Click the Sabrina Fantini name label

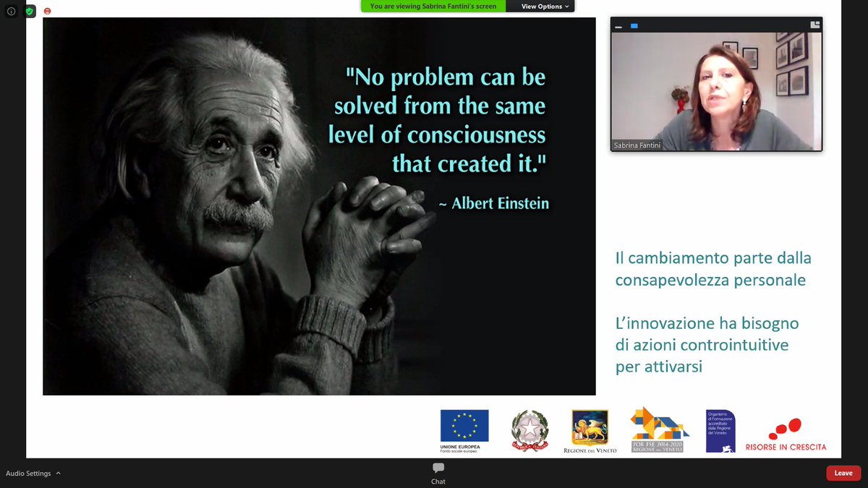pyautogui.click(x=637, y=145)
